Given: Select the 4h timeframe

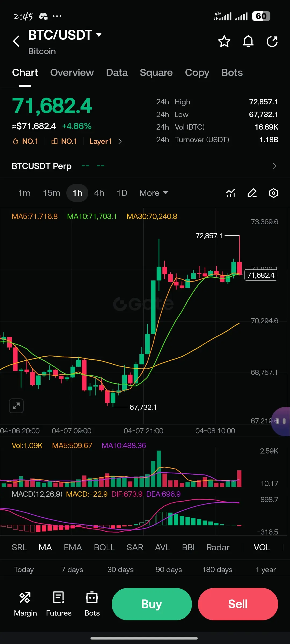Looking at the screenshot, I should (x=99, y=193).
